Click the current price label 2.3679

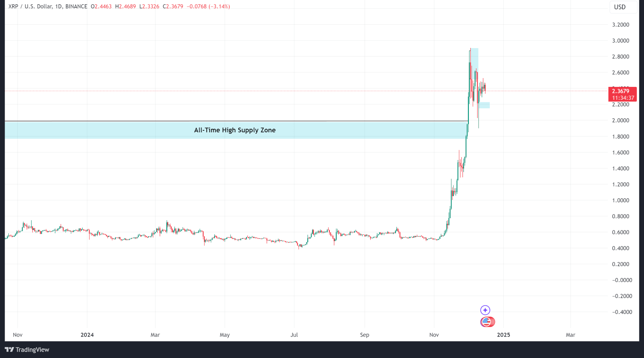pyautogui.click(x=623, y=94)
